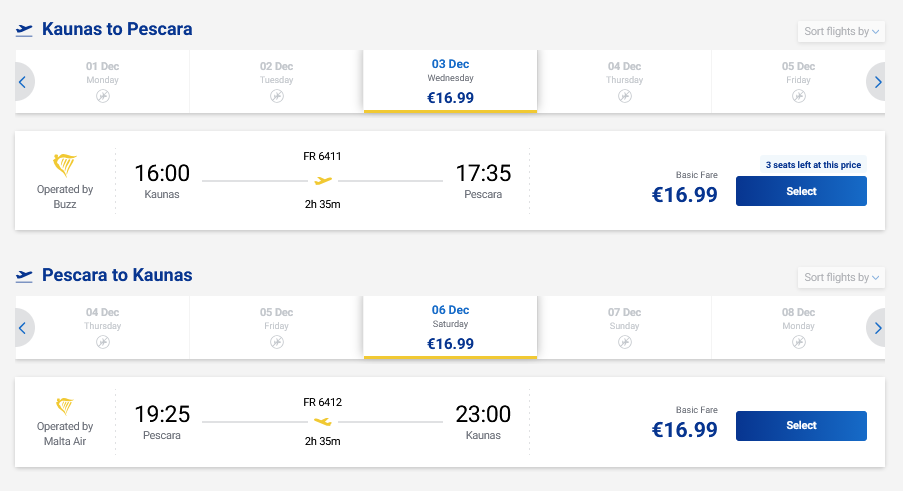Select the 16:00 Kaunas to Pescara flight
This screenshot has height=491, width=903.
[x=801, y=191]
